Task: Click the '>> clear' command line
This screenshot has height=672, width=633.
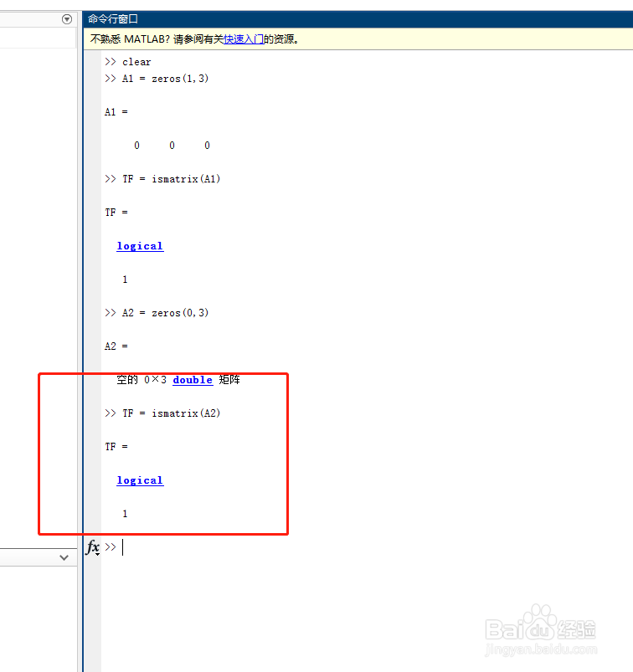Action: click(x=128, y=62)
